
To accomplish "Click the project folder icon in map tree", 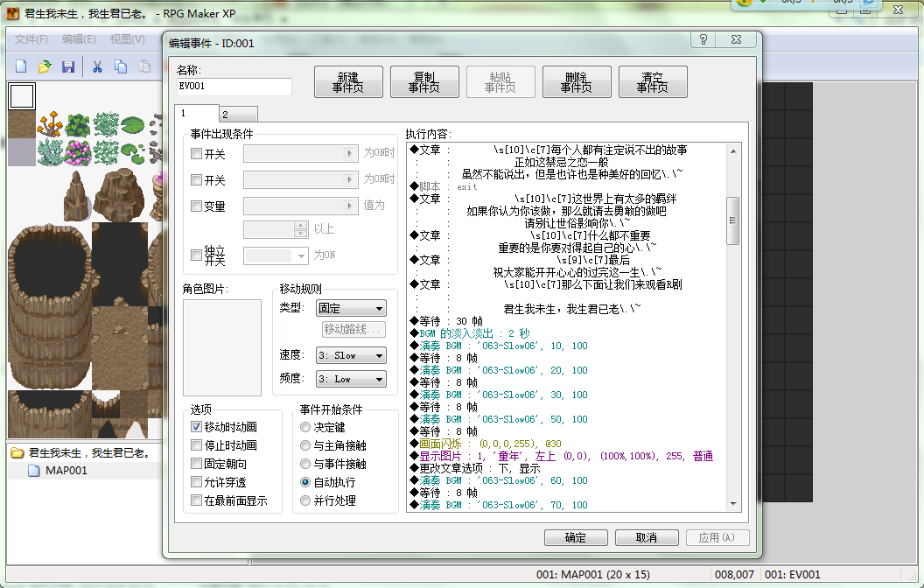I will tap(17, 453).
